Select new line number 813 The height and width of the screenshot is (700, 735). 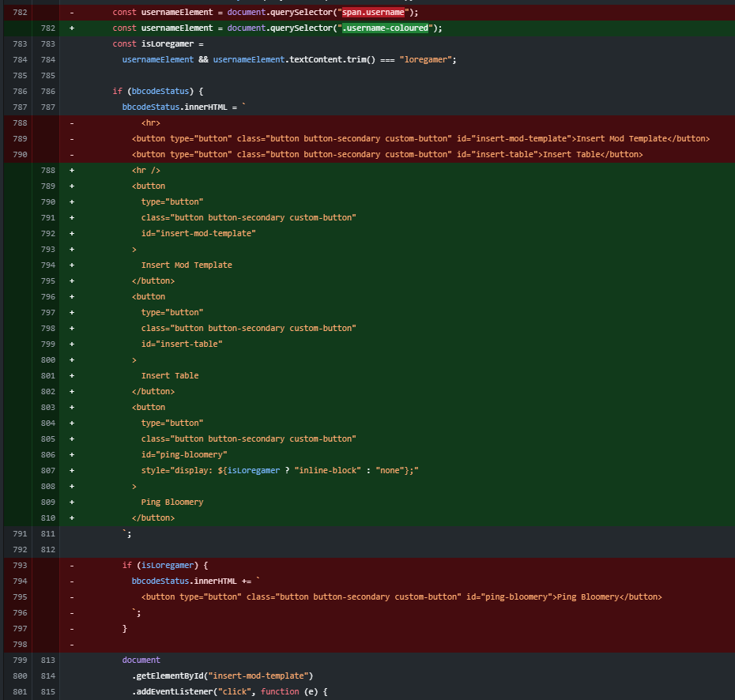pyautogui.click(x=47, y=660)
